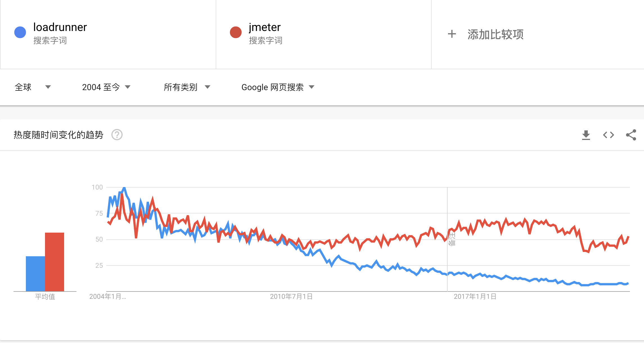Click 添加比较项 to add a term
Viewport: 644px width, 343px height.
click(495, 34)
